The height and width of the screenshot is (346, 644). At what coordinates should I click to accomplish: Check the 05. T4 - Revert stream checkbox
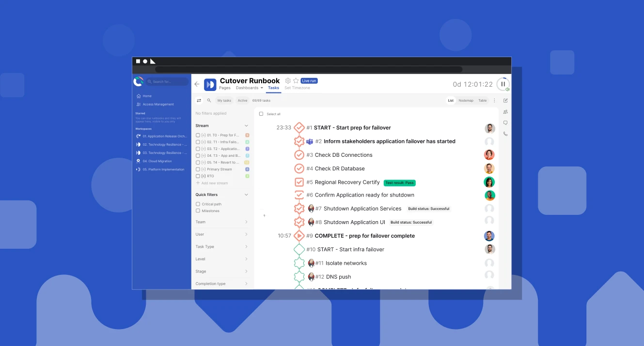[x=198, y=163]
